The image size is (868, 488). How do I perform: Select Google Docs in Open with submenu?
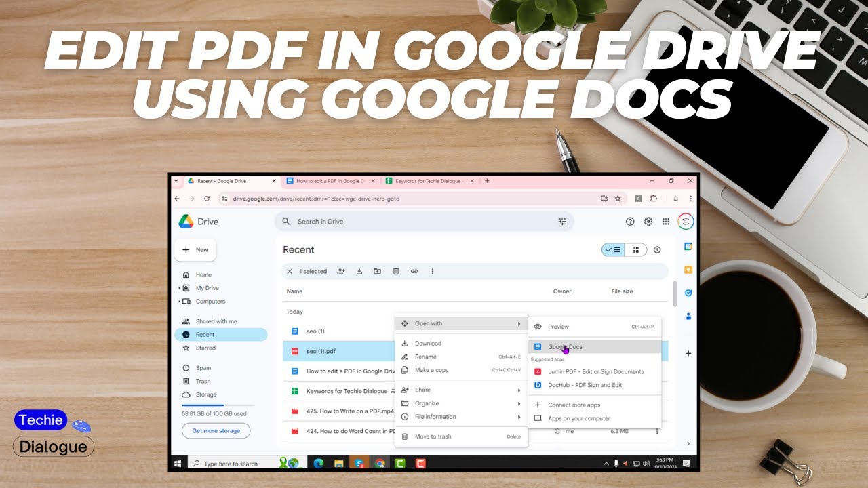595,347
